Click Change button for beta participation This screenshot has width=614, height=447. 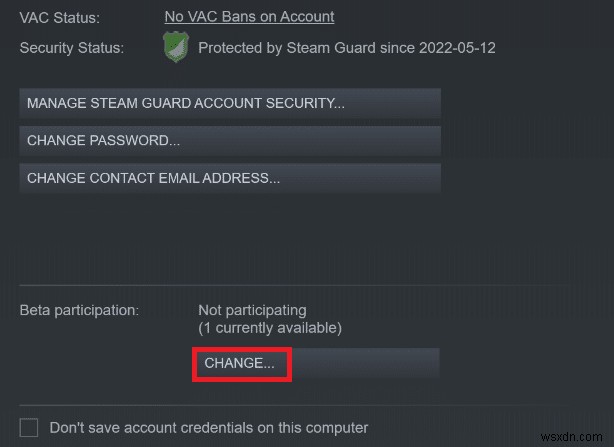(x=240, y=364)
